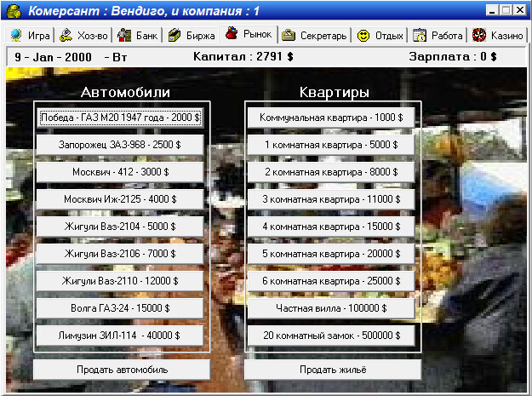Click the globe icon on Игра tab

(x=16, y=35)
